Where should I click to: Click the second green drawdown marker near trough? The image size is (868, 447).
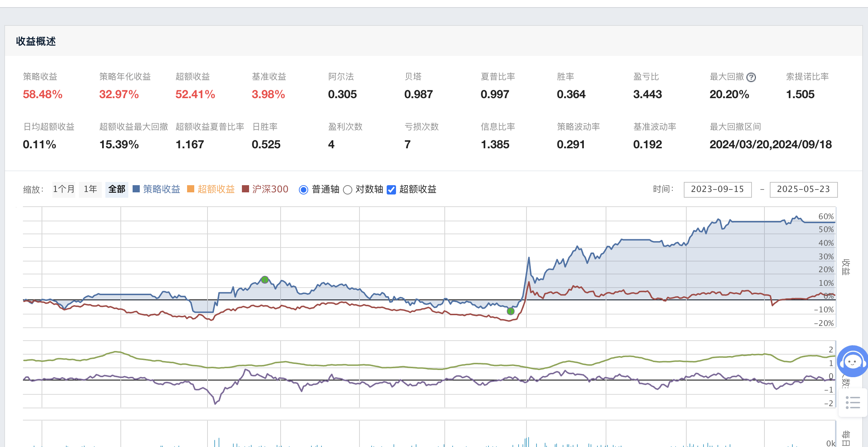click(x=511, y=311)
